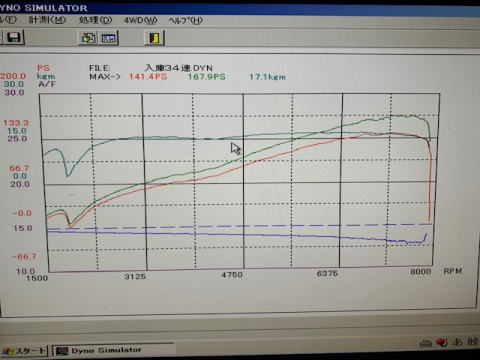Image resolution: width=480 pixels, height=360 pixels.
Task: Click the red PS legend label
Action: [x=43, y=68]
